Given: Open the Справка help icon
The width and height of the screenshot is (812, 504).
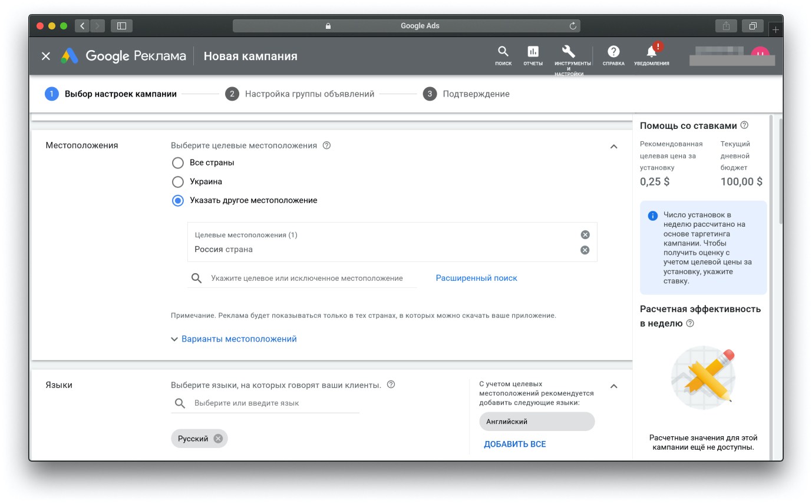Looking at the screenshot, I should tap(613, 56).
